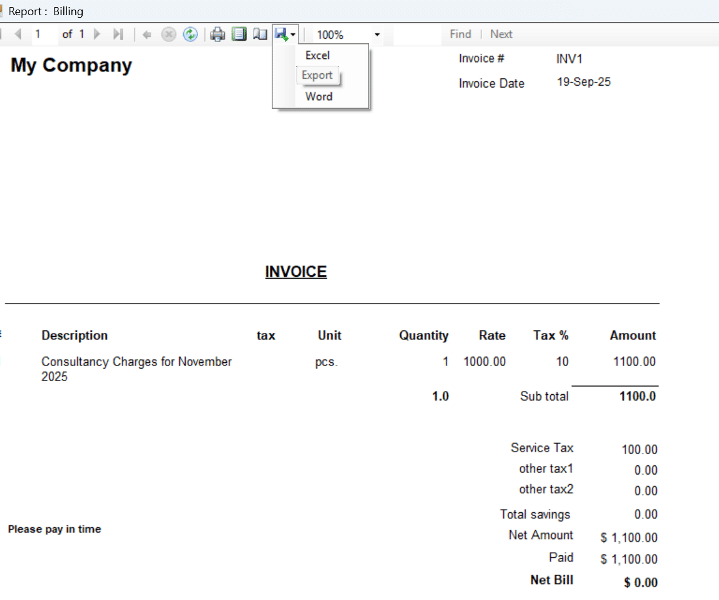This screenshot has height=600, width=719.
Task: Expand the 100% zoom level dropdown
Action: point(377,34)
